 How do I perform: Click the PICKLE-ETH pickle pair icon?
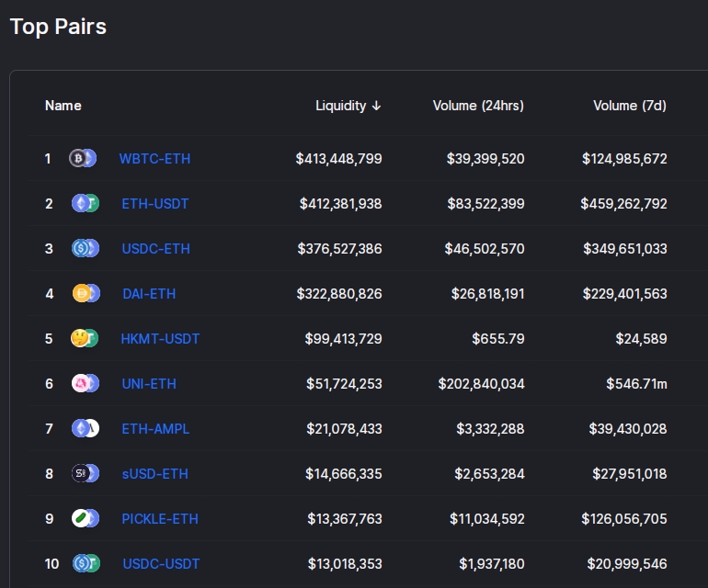click(86, 518)
